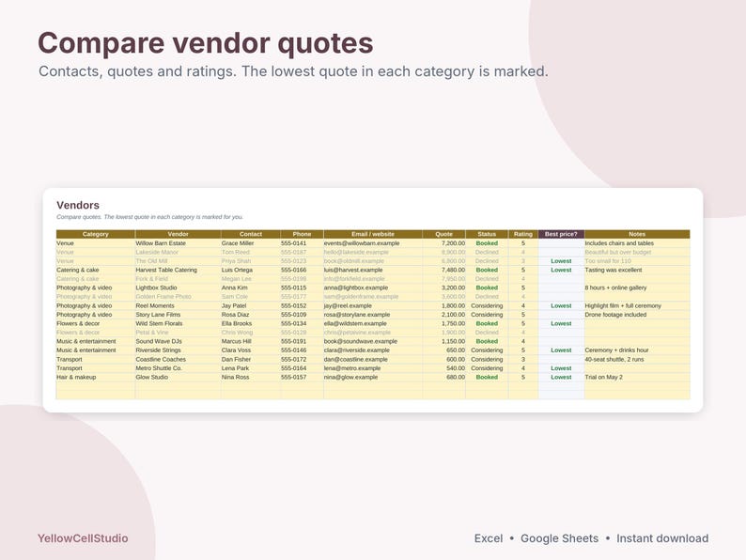Click the phone number 555-0141
746x560 pixels.
pos(293,243)
